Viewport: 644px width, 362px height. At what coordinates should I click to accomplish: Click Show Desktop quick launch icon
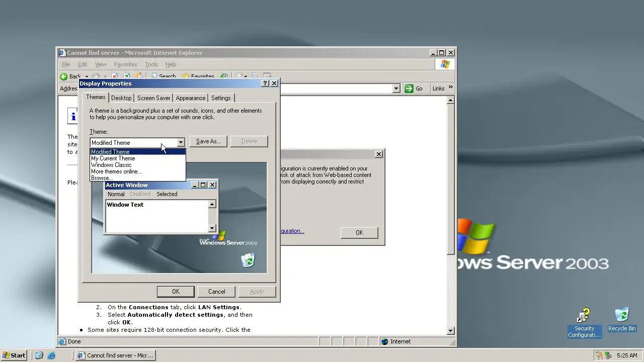pyautogui.click(x=39, y=355)
